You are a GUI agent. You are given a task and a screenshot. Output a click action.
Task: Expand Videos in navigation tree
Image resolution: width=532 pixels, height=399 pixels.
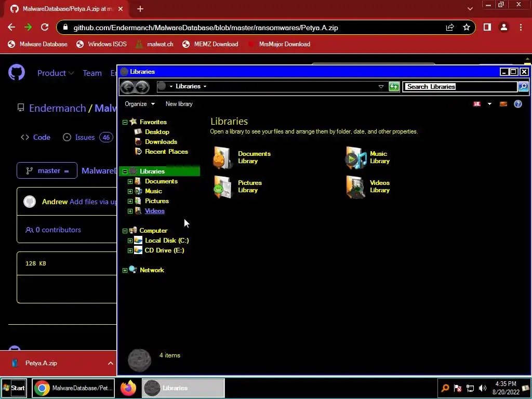point(130,211)
